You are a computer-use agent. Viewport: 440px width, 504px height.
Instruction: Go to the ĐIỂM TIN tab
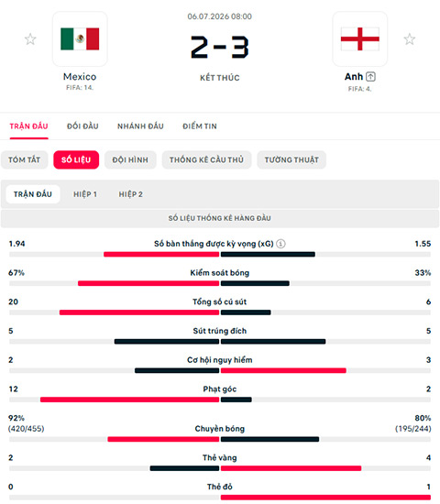(200, 126)
